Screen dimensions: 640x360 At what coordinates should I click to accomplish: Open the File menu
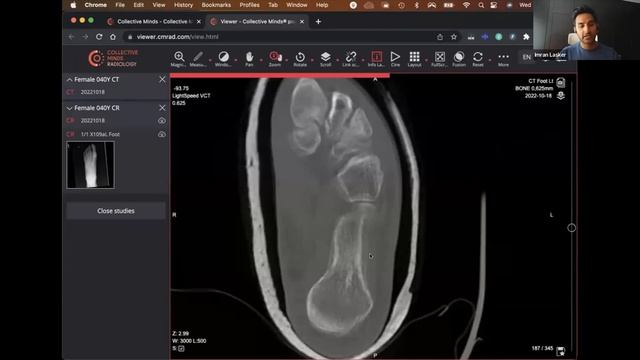[x=120, y=5]
